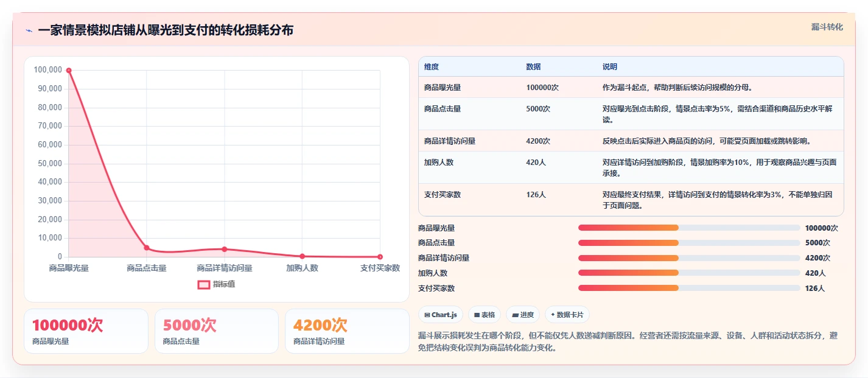Click the chart data point for 商品详情访问量
The width and height of the screenshot is (868, 378).
point(225,249)
